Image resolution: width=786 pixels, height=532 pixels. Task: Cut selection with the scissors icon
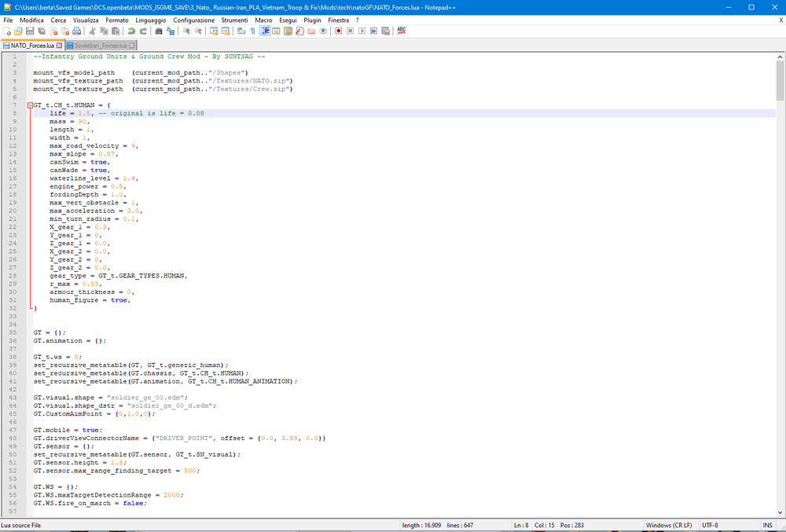[92, 31]
